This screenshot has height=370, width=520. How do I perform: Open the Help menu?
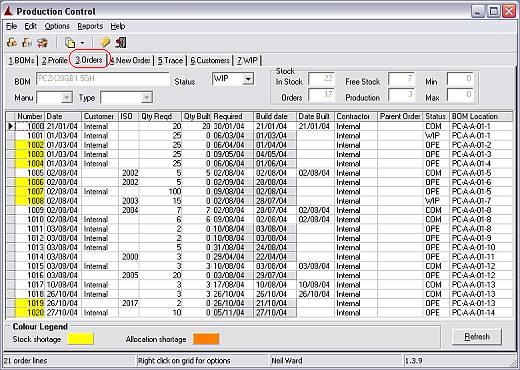coord(118,26)
